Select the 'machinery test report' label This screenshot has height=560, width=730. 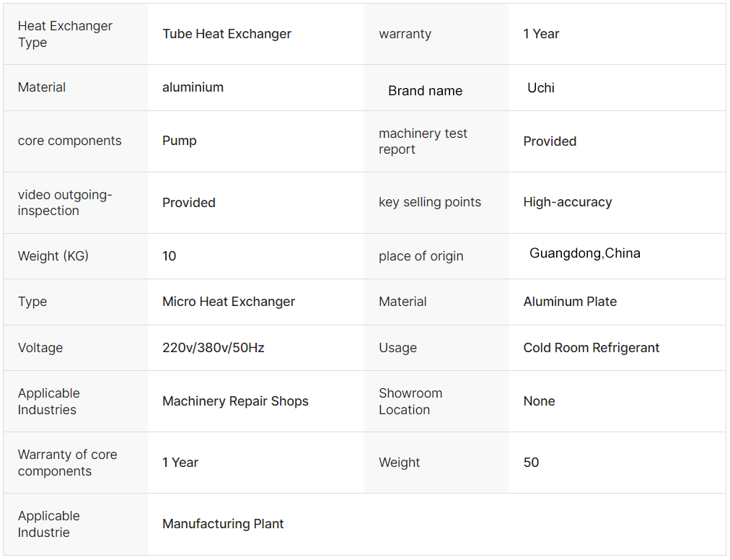(x=423, y=141)
